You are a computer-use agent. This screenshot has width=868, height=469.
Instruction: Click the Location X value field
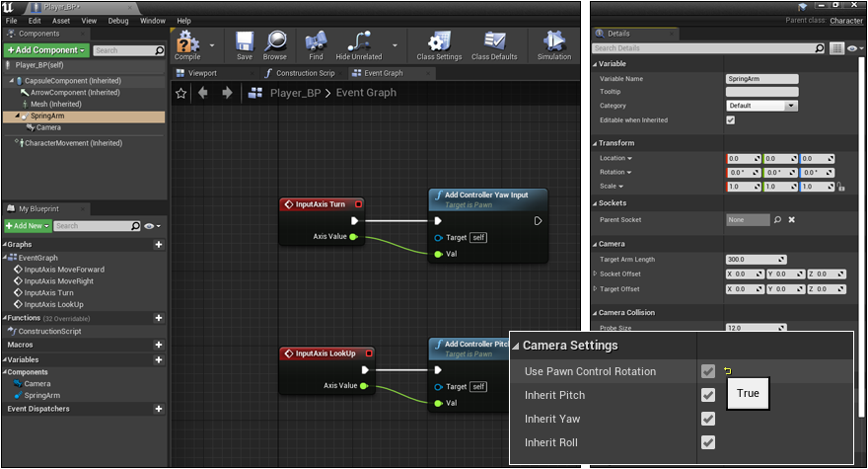click(744, 159)
